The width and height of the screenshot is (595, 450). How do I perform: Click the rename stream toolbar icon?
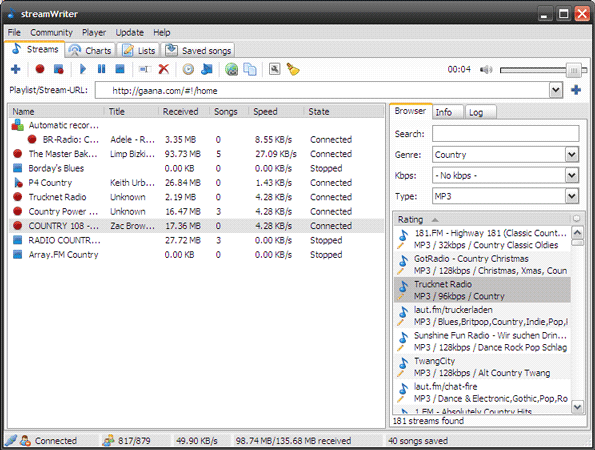coord(145,69)
